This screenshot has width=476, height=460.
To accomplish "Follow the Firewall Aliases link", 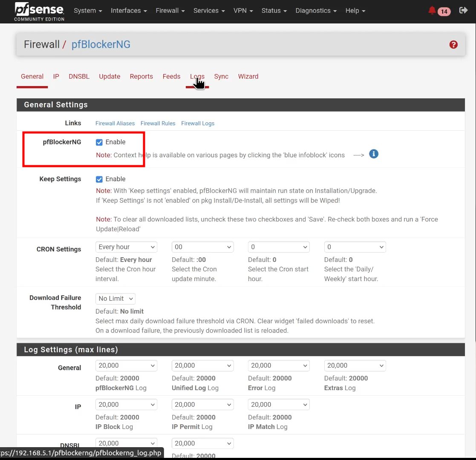I will tap(115, 124).
